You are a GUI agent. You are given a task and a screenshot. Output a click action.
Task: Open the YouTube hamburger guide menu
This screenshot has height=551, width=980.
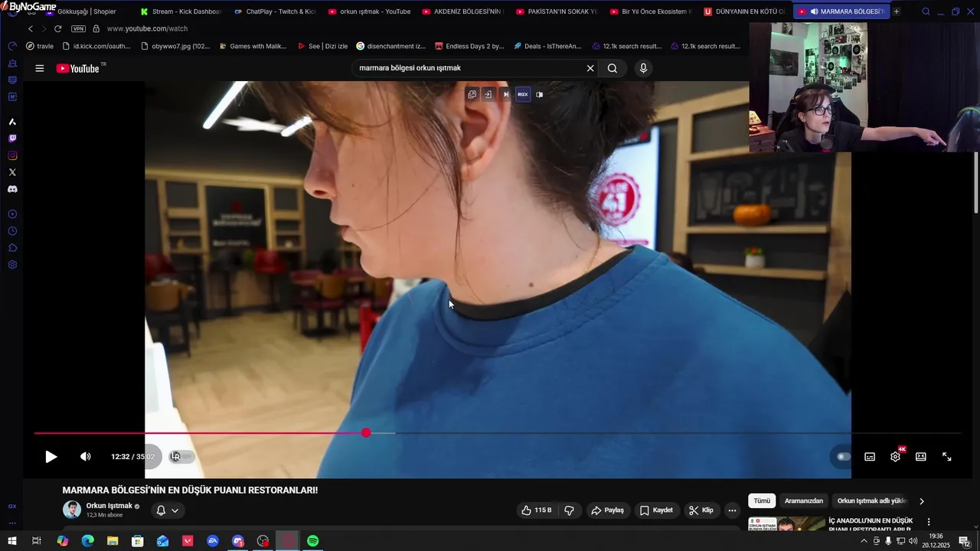tap(40, 68)
